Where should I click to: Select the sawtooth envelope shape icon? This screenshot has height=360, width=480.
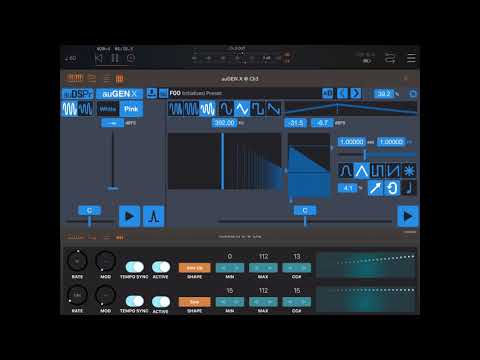point(393,171)
